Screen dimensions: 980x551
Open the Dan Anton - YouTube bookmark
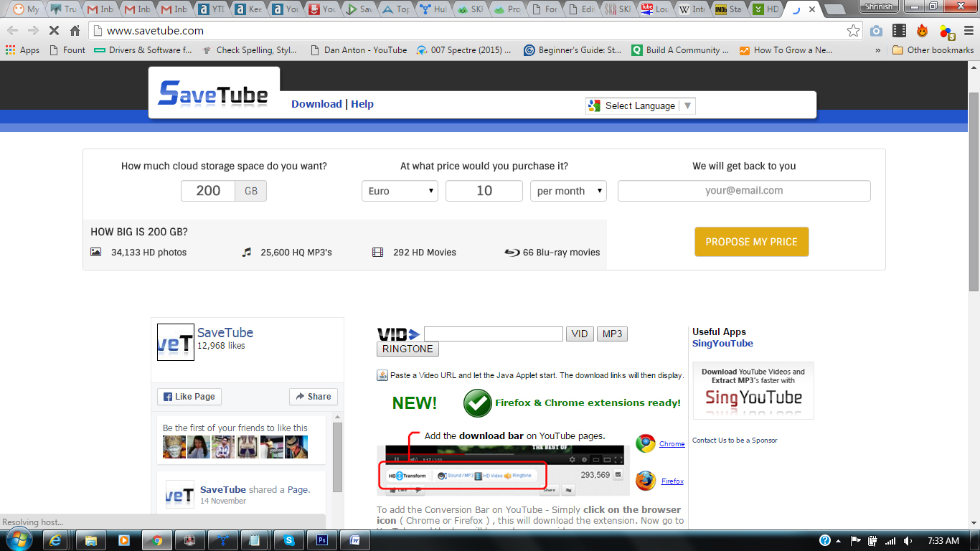coord(358,50)
